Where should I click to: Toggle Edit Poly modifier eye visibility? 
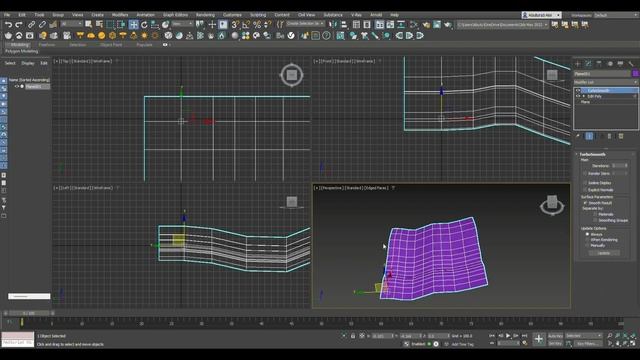point(578,96)
